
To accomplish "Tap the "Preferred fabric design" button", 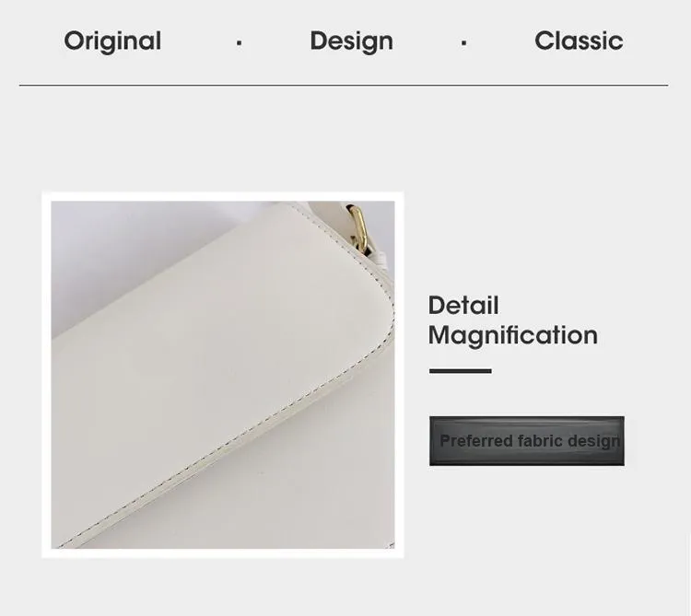I will tap(527, 441).
